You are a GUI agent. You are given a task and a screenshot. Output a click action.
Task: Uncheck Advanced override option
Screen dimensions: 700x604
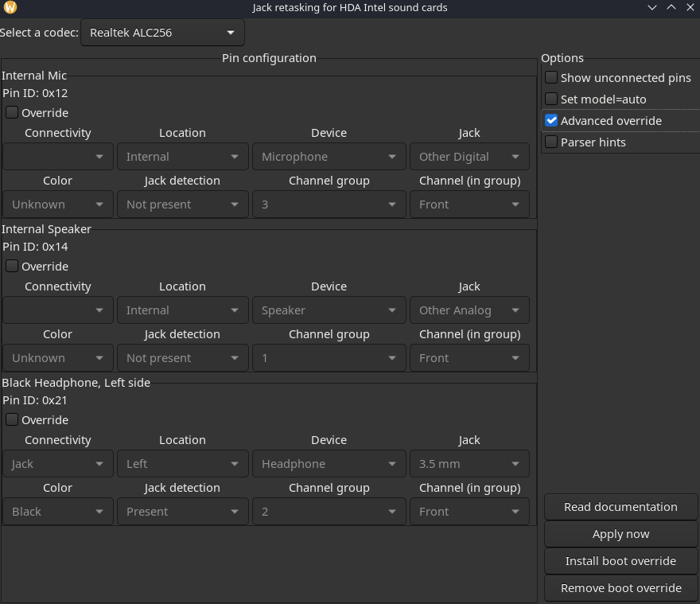coord(551,121)
